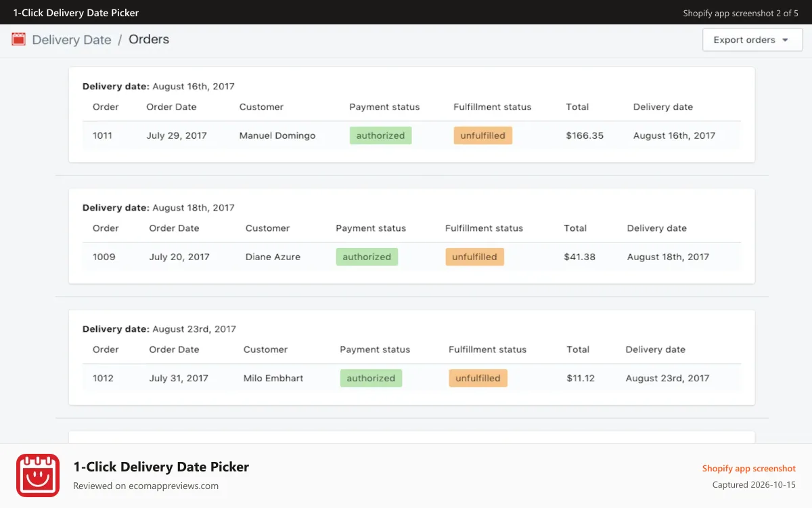The image size is (812, 508).
Task: Click orange Shopify app screenshot label
Action: pyautogui.click(x=749, y=468)
